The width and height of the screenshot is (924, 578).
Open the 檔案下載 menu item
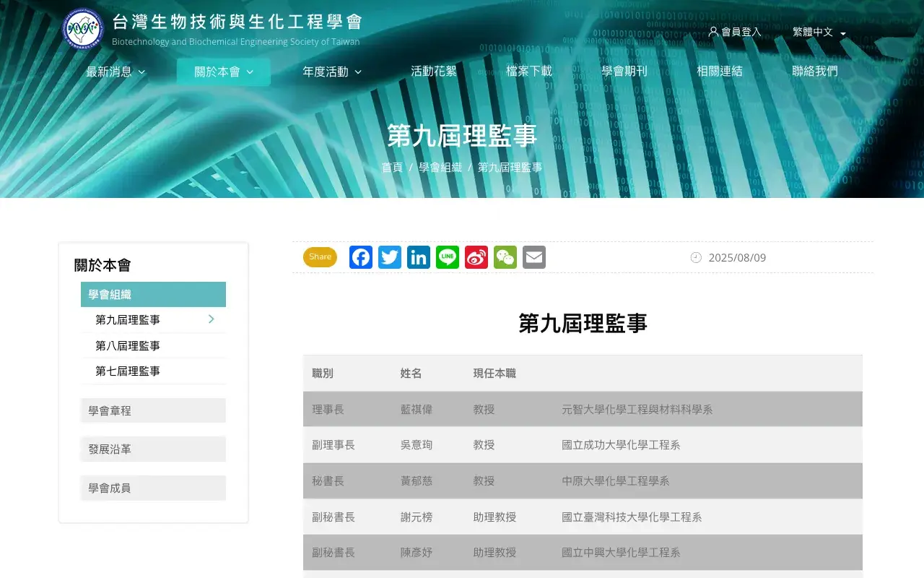click(529, 72)
